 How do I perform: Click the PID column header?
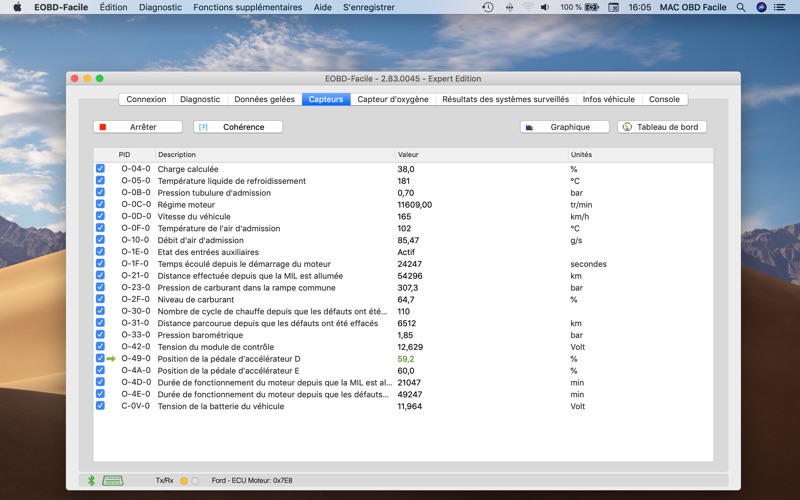(x=124, y=155)
